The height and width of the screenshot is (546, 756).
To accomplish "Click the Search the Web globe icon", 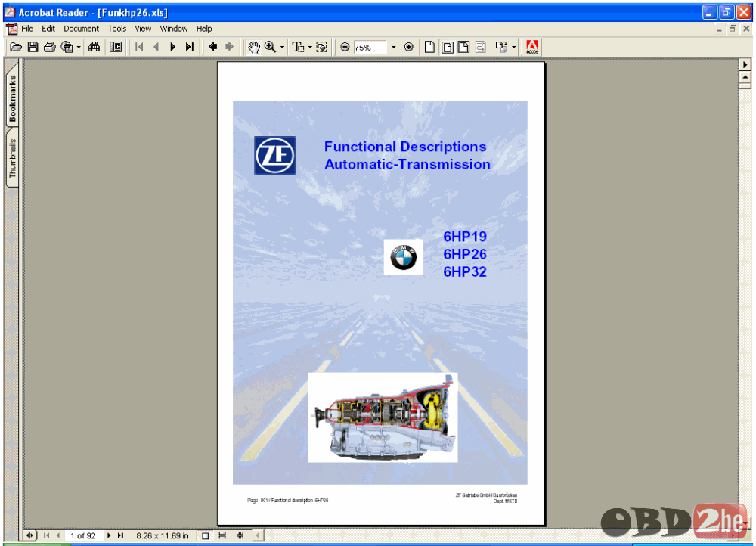I will (67, 47).
